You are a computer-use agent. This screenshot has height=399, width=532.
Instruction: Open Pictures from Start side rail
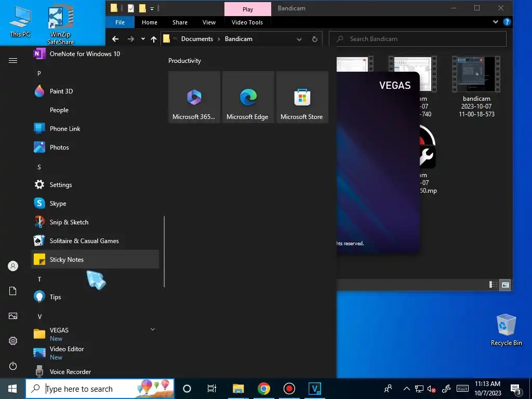tap(13, 316)
